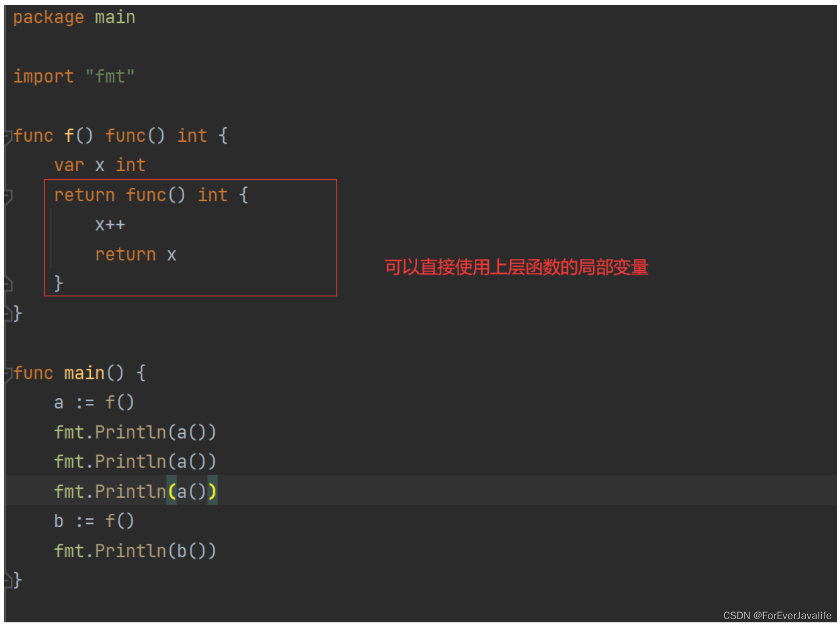Click the highlighted third fmt.Println(a()) line

[135, 491]
